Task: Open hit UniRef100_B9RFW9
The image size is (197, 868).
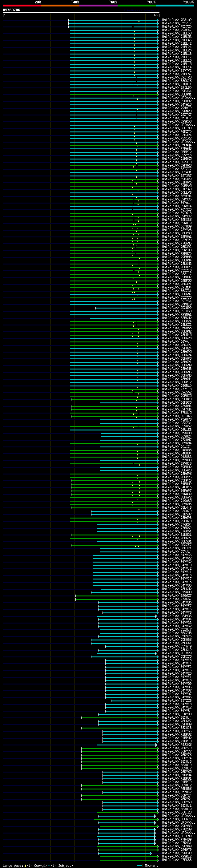Action: point(177,853)
